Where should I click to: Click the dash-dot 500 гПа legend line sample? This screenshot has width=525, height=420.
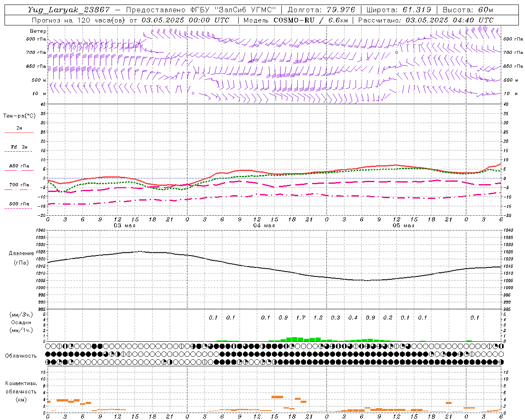[19, 209]
